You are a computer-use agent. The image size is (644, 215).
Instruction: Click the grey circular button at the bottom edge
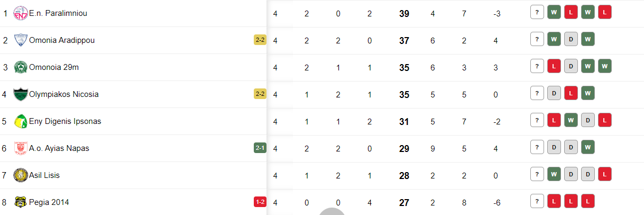tap(332, 211)
